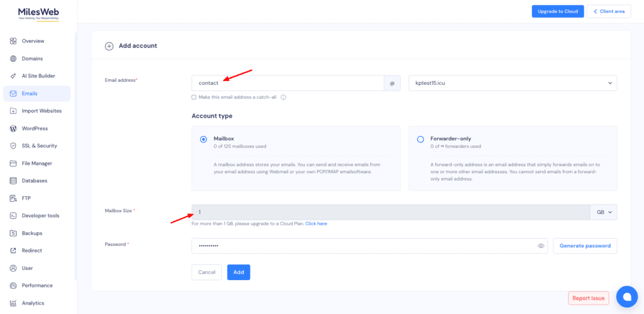Viewport: 644px width, 314px height.
Task: Click '0 of ∞ forwarders used' text
Action: [x=455, y=147]
